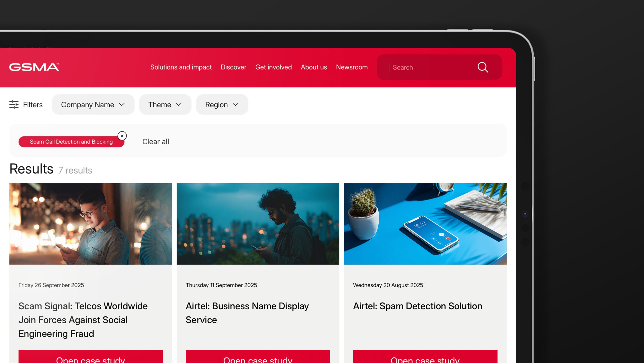Open the Filters panel icon
Viewport: 644px width, 363px height.
click(14, 104)
